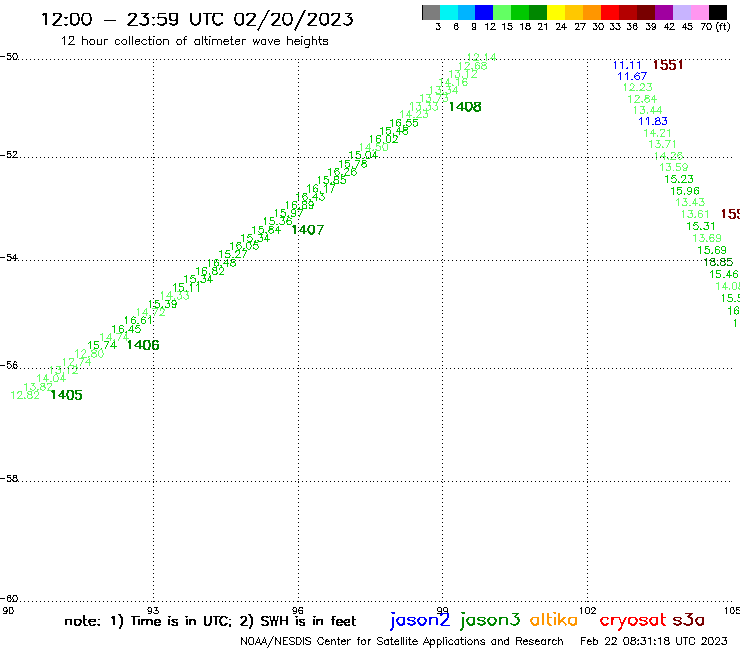Click the wave height value 16.55

404,123
